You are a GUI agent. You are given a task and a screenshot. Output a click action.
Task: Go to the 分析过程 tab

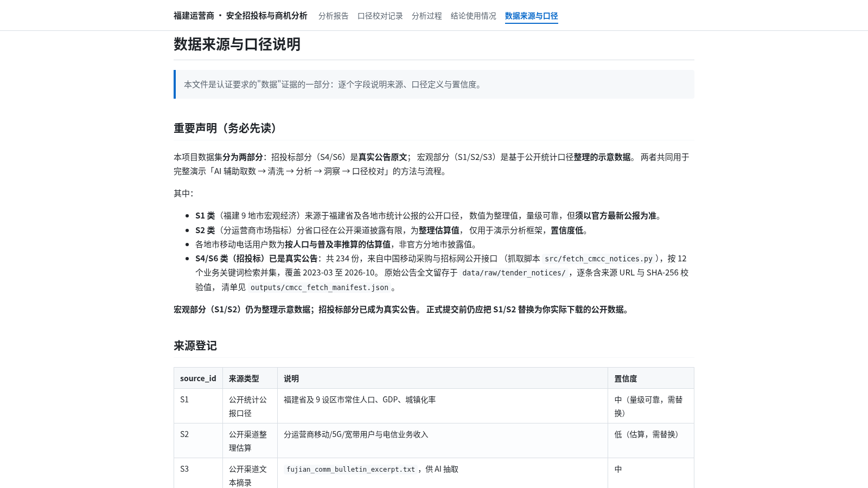[x=426, y=16]
